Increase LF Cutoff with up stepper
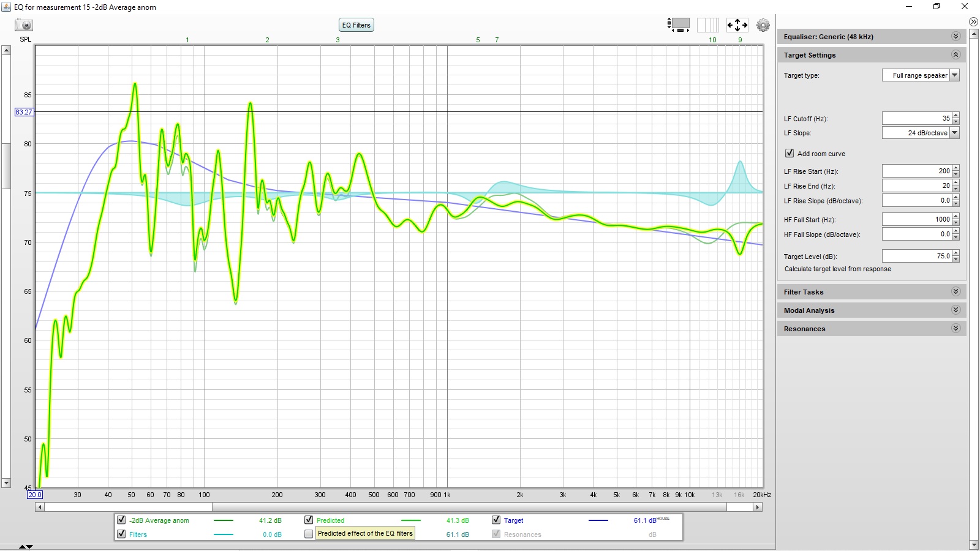The width and height of the screenshot is (980, 551). [x=956, y=116]
